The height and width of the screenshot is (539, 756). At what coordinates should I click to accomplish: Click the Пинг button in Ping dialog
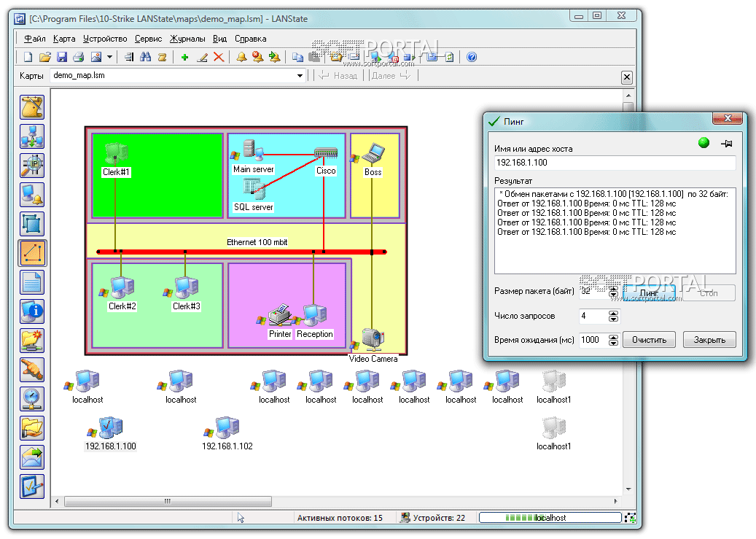(649, 293)
